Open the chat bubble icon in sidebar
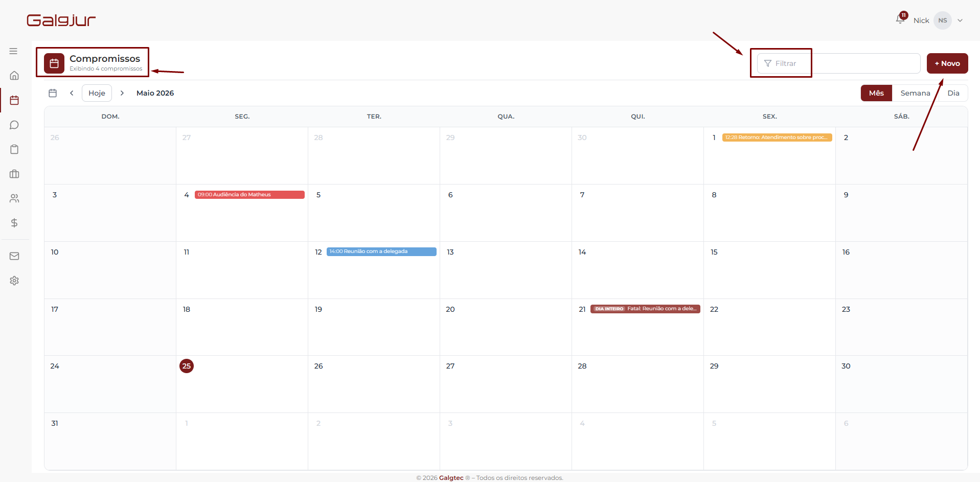Screen dimensions: 980x482 point(14,125)
